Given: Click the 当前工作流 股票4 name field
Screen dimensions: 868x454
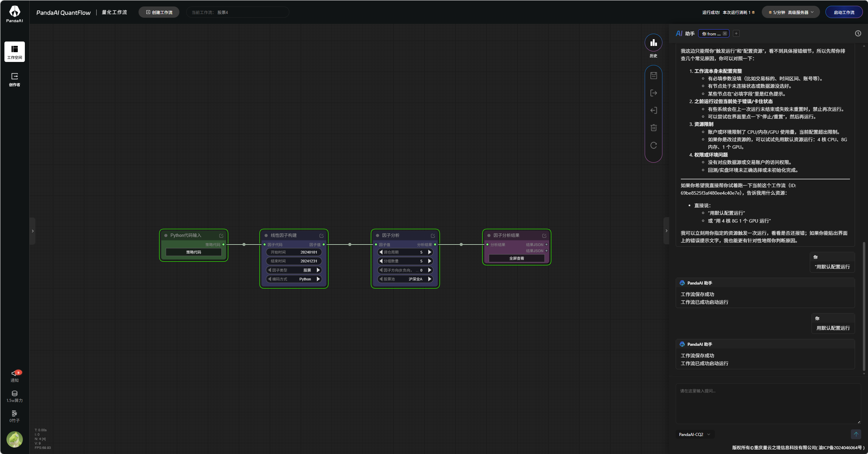Looking at the screenshot, I should (x=238, y=12).
